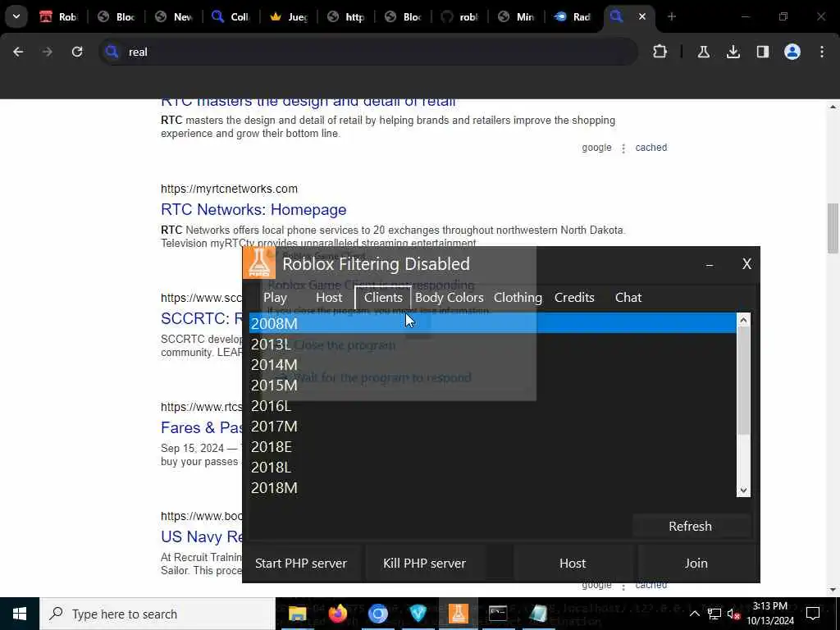Click the Join button
The width and height of the screenshot is (840, 630).
click(x=696, y=563)
